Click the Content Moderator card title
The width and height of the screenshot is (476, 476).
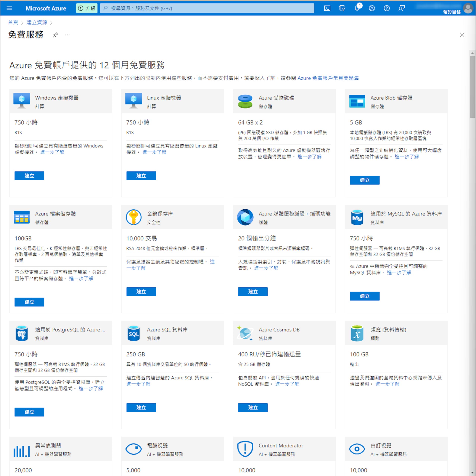click(x=281, y=446)
